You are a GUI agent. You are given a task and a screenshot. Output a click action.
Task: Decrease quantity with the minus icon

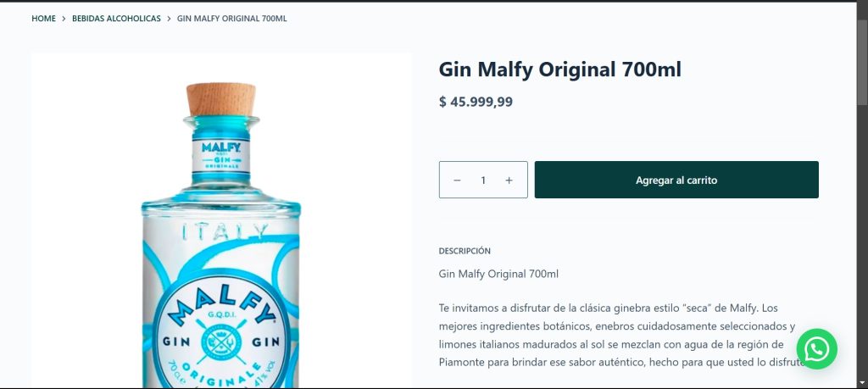[457, 180]
